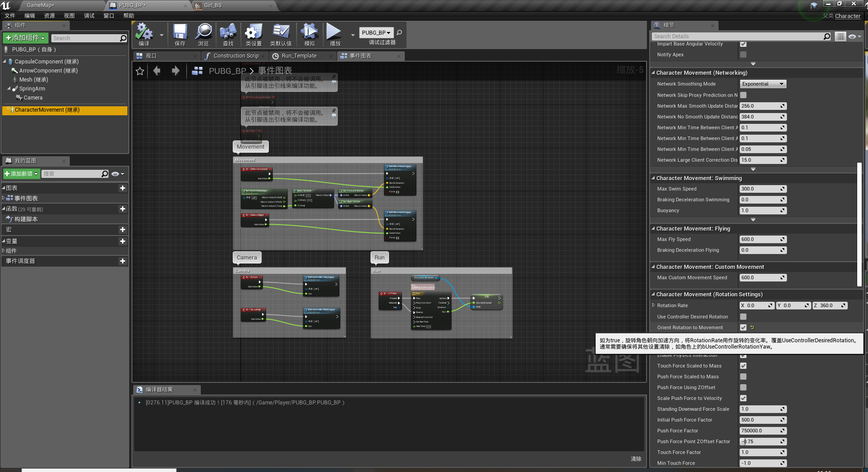Clear compiler results with 清除

[636, 458]
